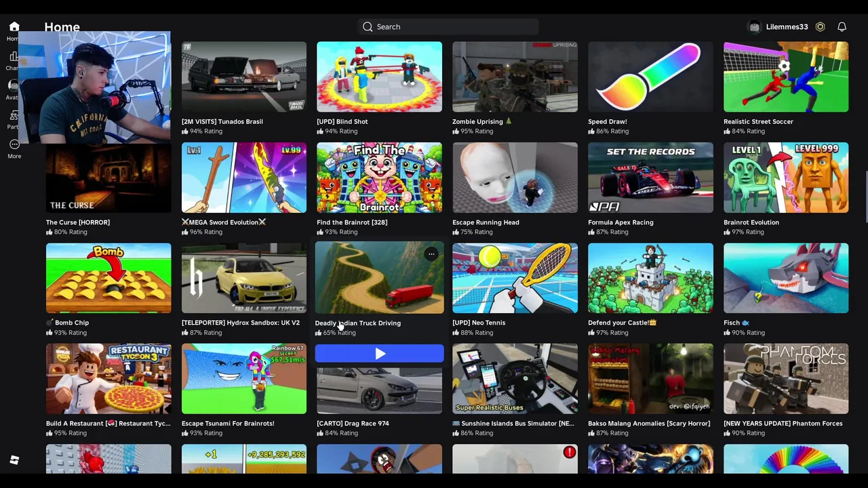Click '[CARTO] Drag Race 974' title
Screen dimensions: 868x488
click(x=353, y=424)
